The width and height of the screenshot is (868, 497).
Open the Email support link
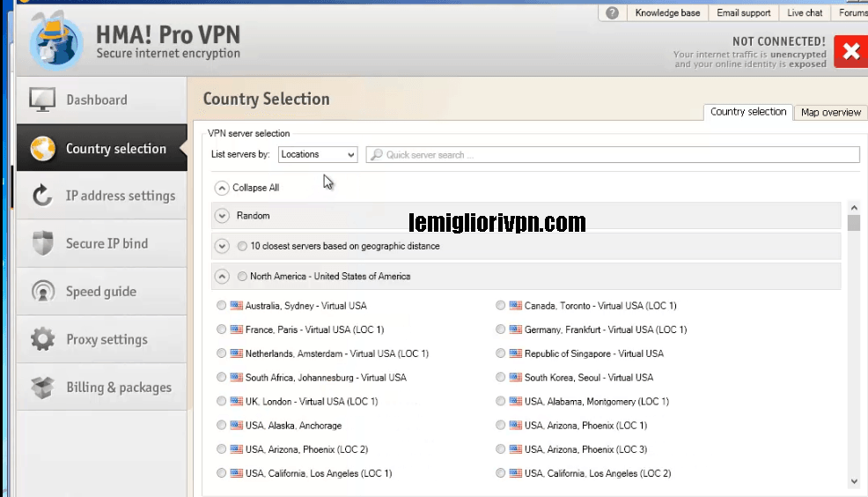click(744, 12)
